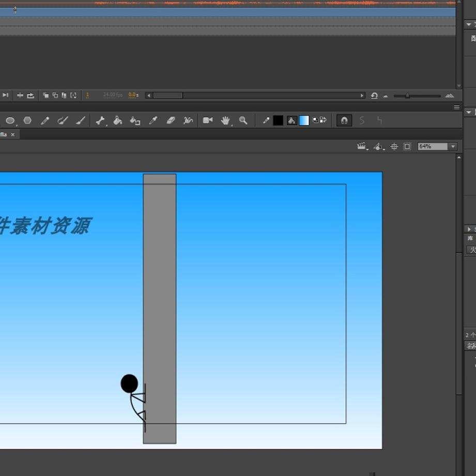Click the 64% stage zoom field

point(433,147)
